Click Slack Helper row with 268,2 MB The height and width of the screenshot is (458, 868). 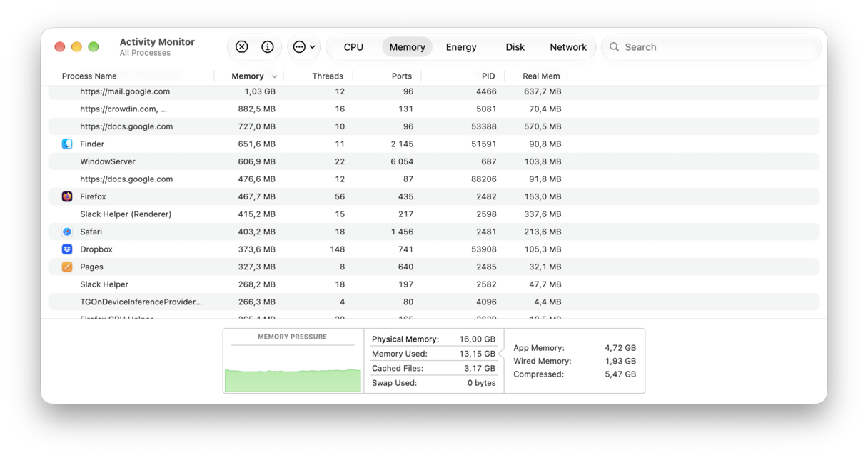click(x=434, y=284)
